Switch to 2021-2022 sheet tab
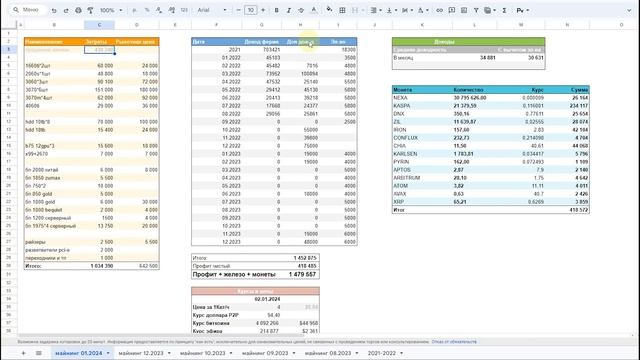Viewport: 640px width, 360px height. coord(382,353)
